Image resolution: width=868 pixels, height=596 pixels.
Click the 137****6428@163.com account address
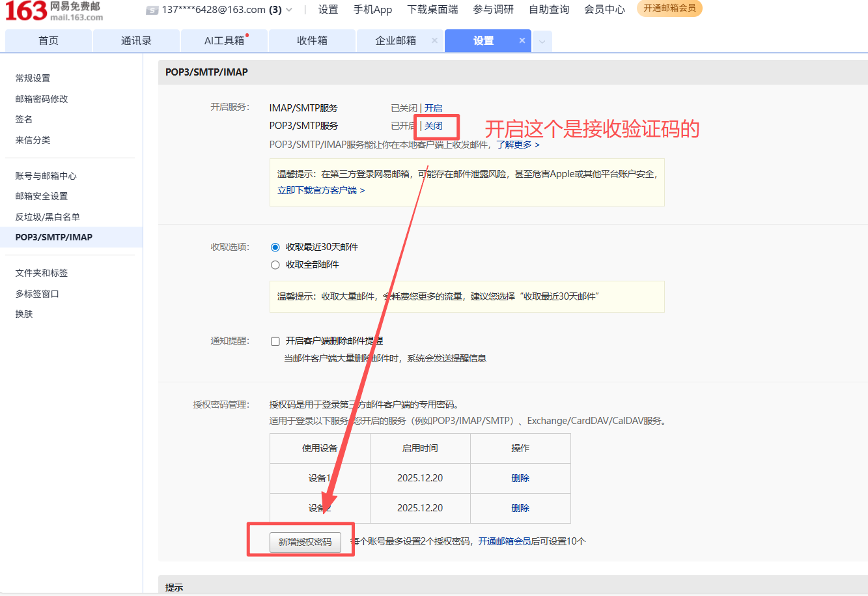pos(214,9)
